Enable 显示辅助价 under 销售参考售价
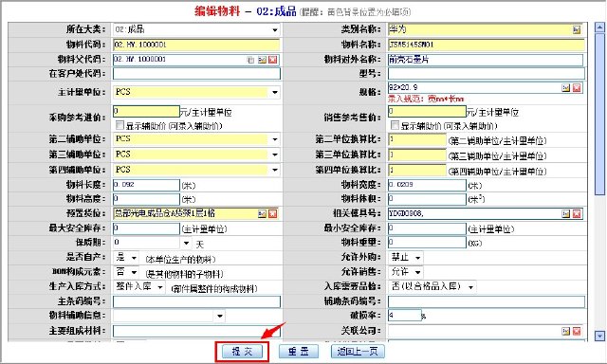Viewport: 607px width, 364px height. coord(395,125)
